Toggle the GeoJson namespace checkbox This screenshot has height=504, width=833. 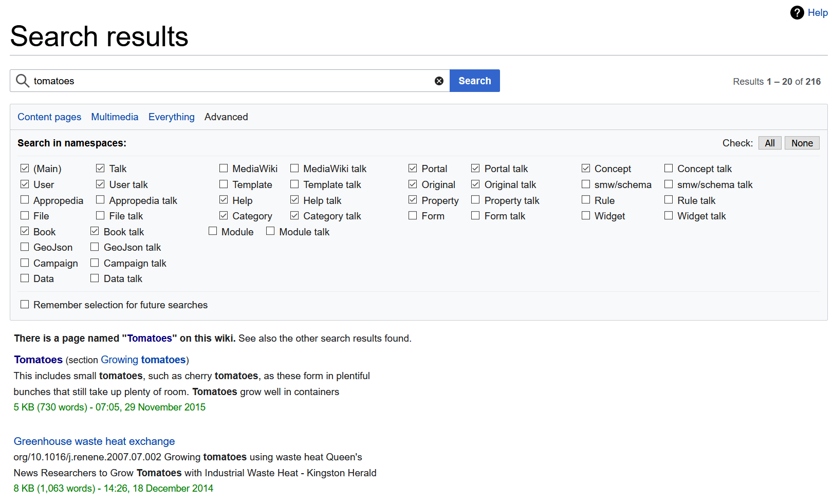25,247
